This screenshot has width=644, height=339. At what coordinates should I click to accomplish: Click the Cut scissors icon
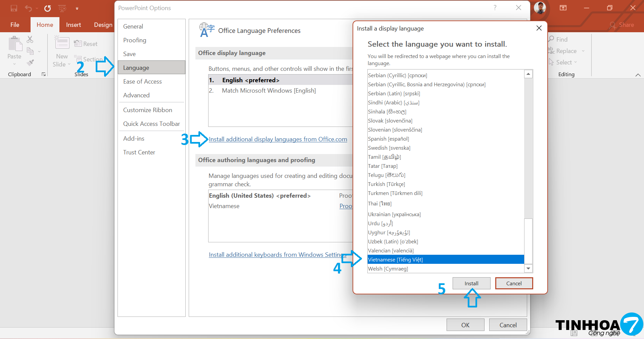pos(30,40)
